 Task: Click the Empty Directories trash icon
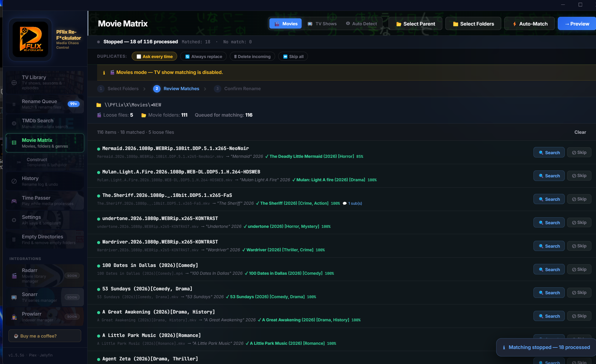(14, 240)
